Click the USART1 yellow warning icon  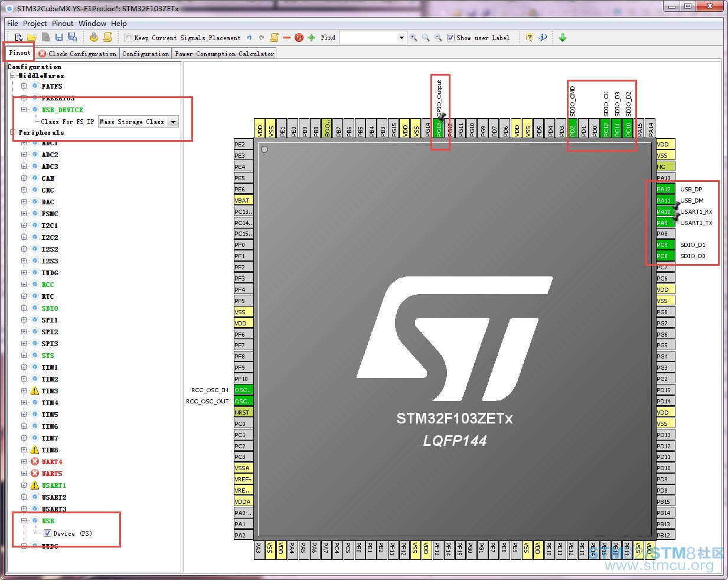[x=35, y=485]
